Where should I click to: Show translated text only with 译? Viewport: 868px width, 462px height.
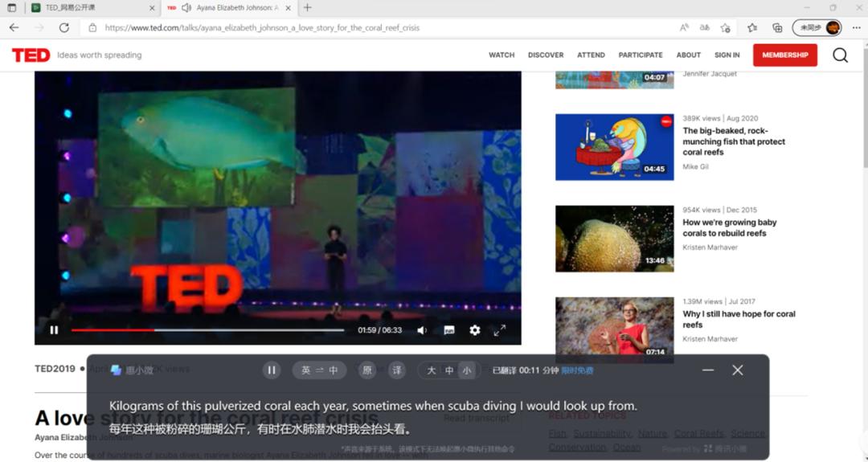396,370
